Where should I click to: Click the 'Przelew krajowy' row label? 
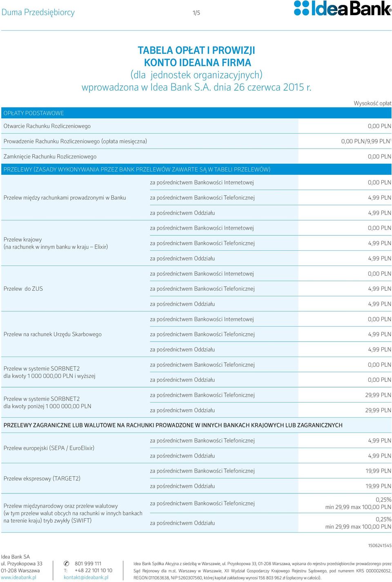pyautogui.click(x=23, y=240)
